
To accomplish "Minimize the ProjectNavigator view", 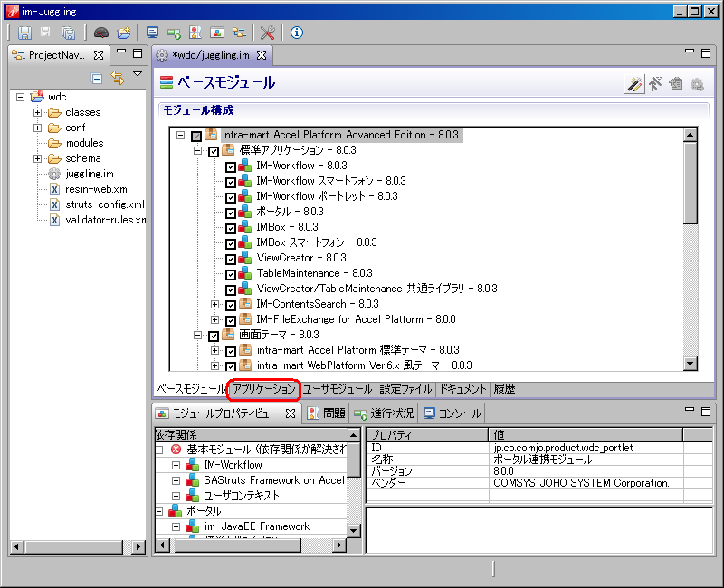I will 121,52.
